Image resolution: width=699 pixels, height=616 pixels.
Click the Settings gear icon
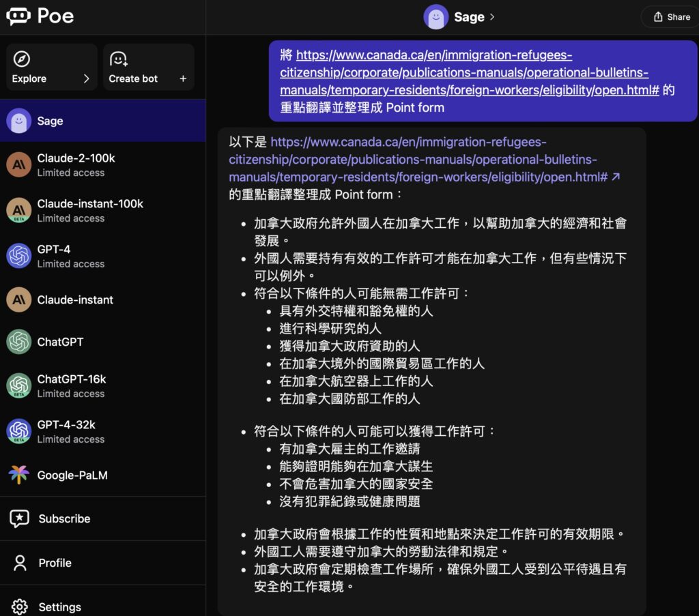point(19,607)
